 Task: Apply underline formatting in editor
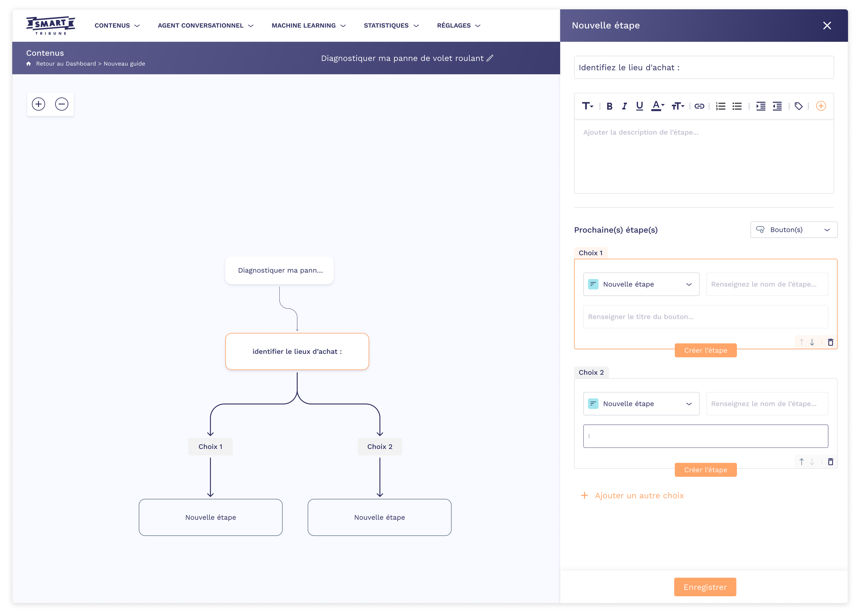(x=639, y=106)
